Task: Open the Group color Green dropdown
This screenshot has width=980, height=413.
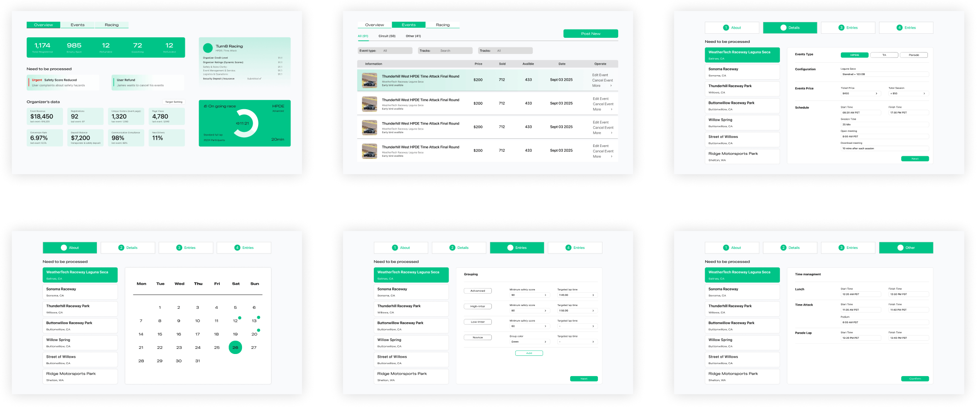Action: pyautogui.click(x=530, y=342)
